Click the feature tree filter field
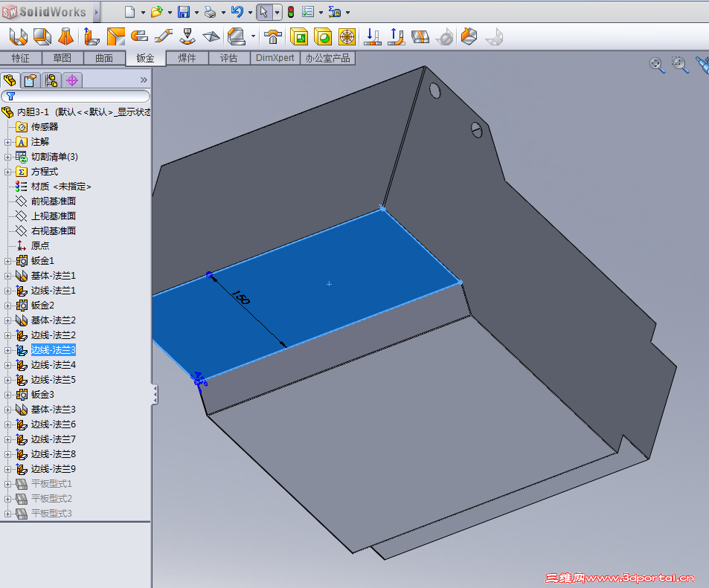The width and height of the screenshot is (709, 588). pyautogui.click(x=75, y=96)
